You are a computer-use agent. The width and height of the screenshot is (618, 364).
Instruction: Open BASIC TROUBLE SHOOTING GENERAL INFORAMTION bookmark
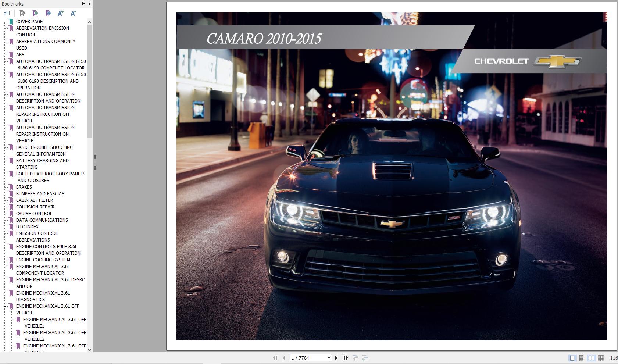pyautogui.click(x=44, y=151)
